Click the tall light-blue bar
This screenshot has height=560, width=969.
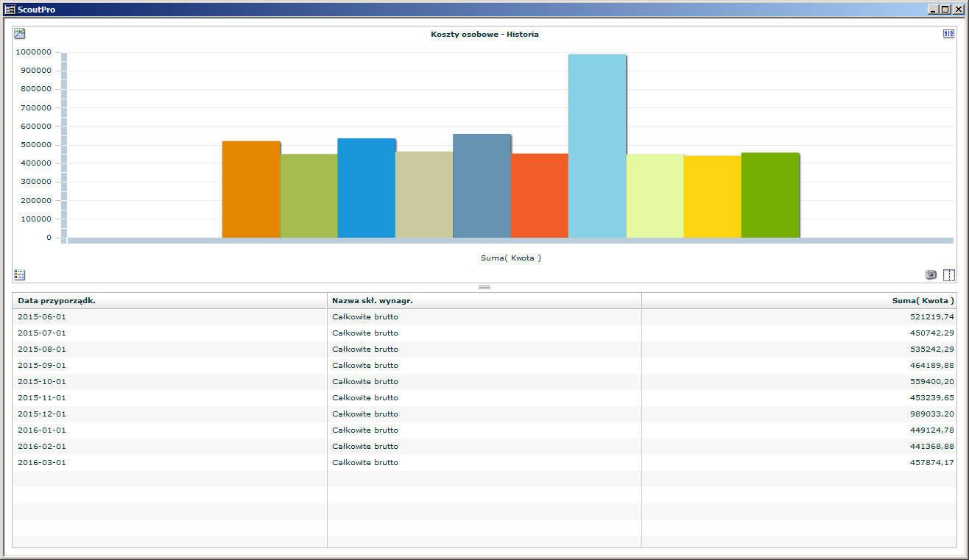coord(597,146)
